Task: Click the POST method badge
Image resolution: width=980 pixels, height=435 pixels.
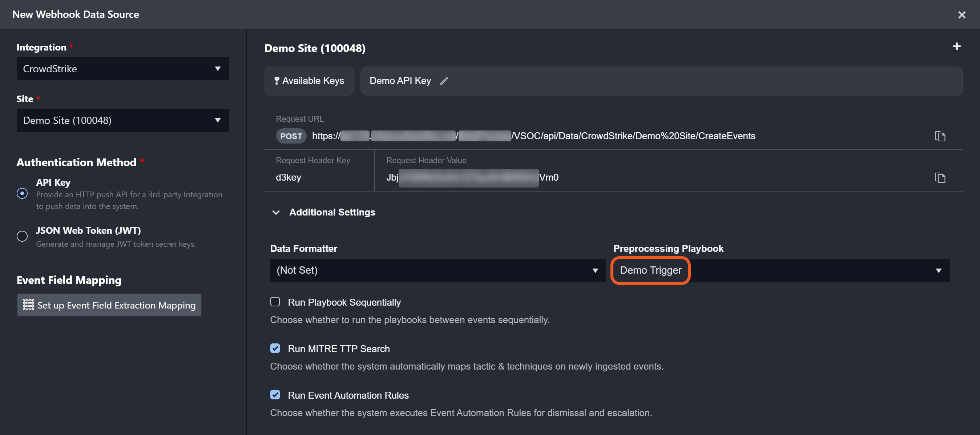Action: (291, 136)
